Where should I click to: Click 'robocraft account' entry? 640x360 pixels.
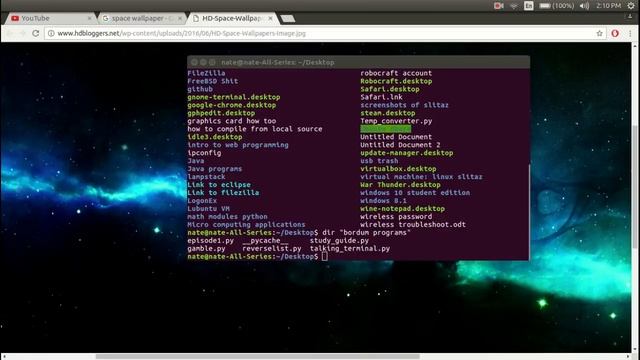point(396,73)
